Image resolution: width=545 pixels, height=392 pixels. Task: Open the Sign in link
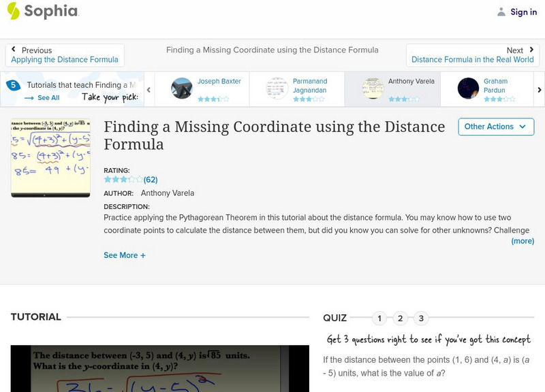[523, 12]
